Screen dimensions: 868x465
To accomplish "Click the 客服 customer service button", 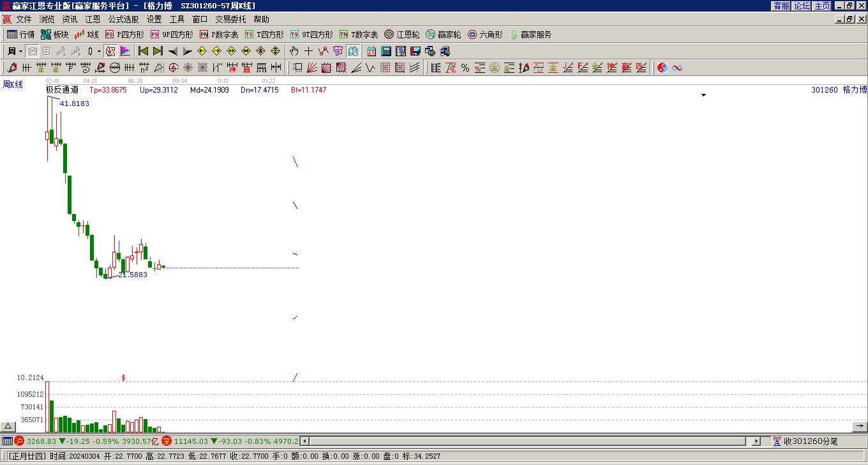I will (x=781, y=6).
